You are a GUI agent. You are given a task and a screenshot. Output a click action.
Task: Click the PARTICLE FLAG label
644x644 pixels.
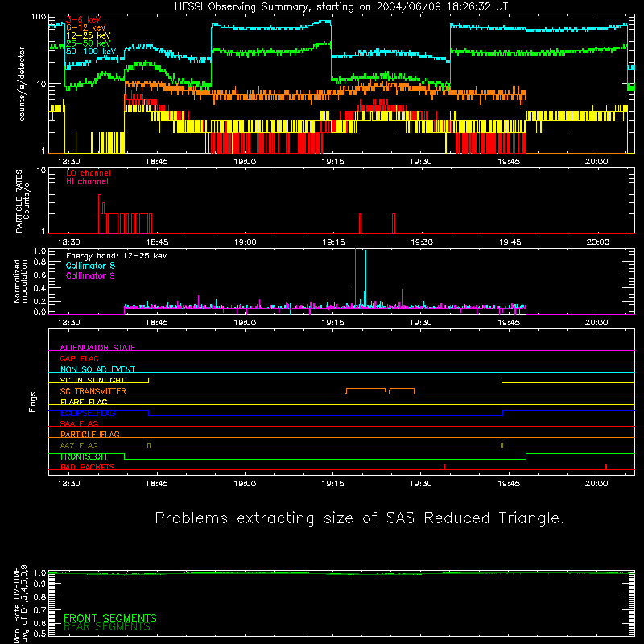click(x=90, y=434)
